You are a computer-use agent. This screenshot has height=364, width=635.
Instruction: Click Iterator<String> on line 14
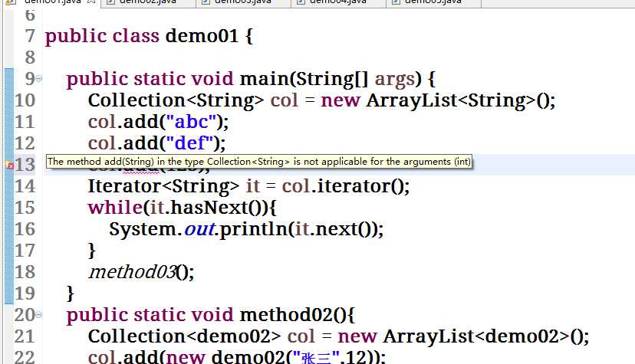[x=163, y=186]
